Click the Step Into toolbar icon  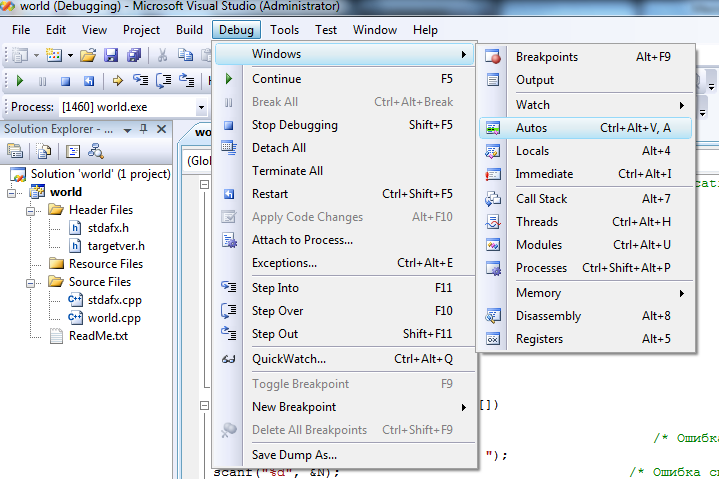[x=140, y=81]
